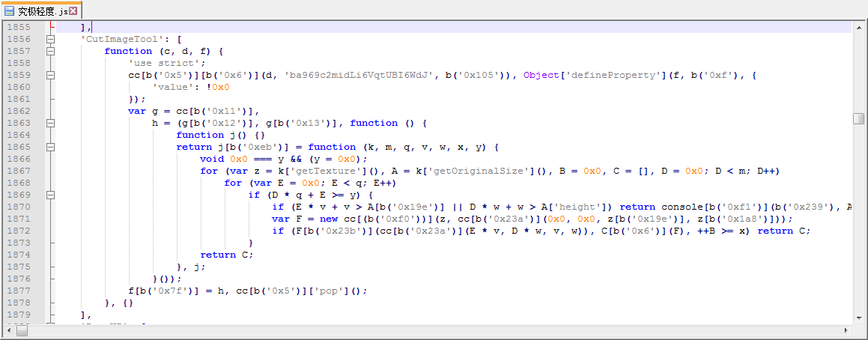Click line number 1862 in the margin

pyautogui.click(x=18, y=111)
